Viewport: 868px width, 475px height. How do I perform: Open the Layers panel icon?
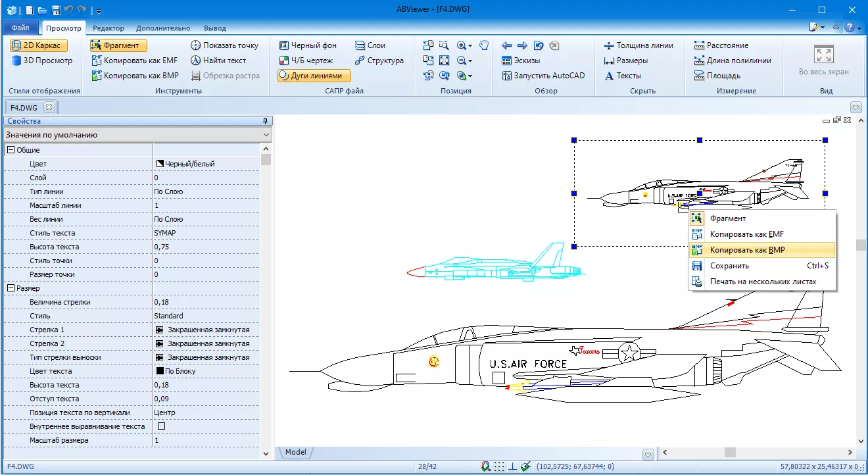point(360,45)
